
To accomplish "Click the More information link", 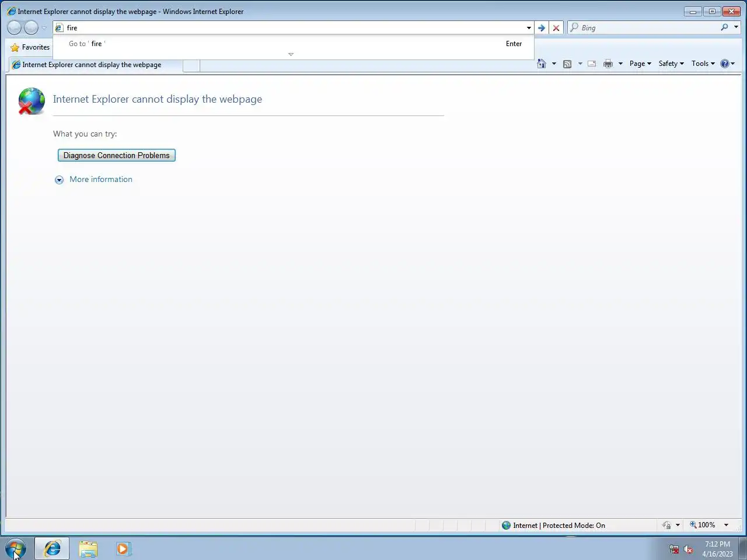I will tap(101, 179).
